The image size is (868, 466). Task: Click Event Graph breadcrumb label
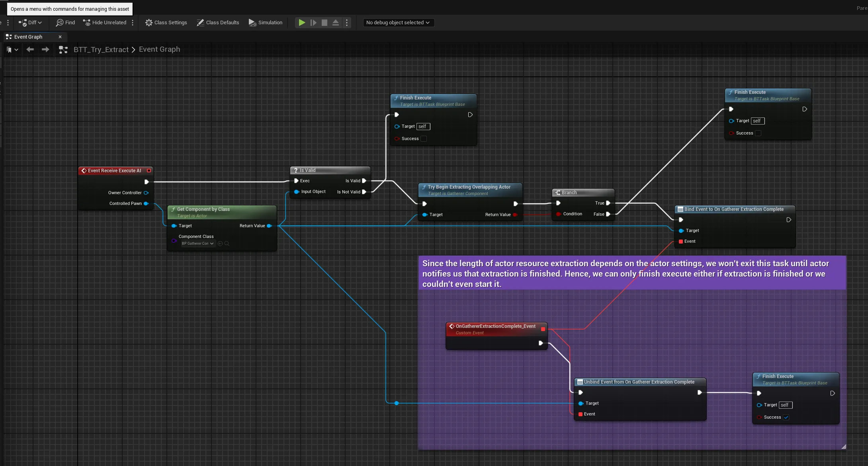tap(159, 49)
